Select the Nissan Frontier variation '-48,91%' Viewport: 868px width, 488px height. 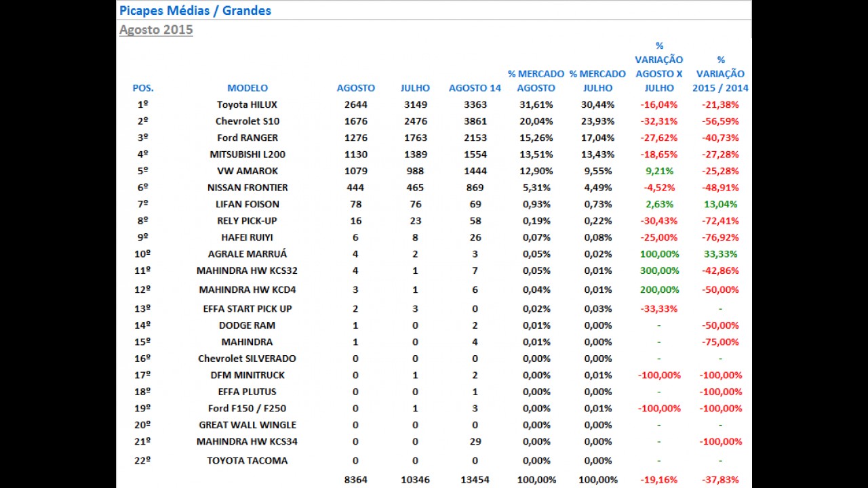[x=721, y=188]
